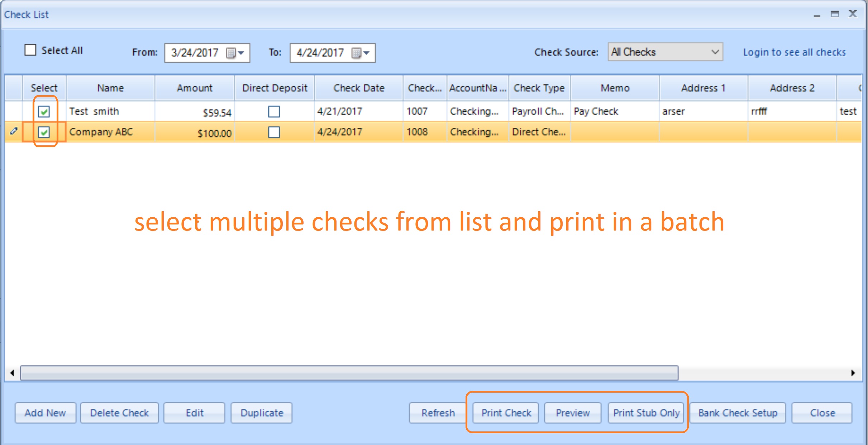Sort by the Check Date column header

tap(359, 88)
